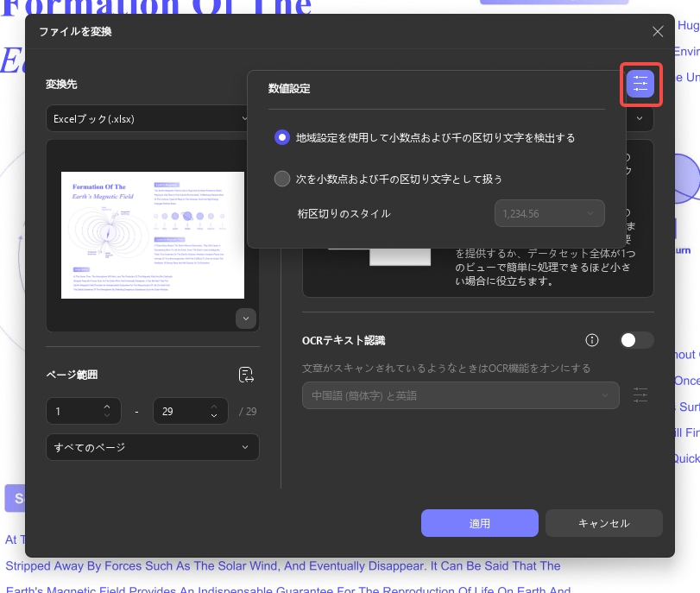This screenshot has height=593, width=700.
Task: Select radio 次を小数点および千の区切り文字として扱う
Action: (281, 179)
